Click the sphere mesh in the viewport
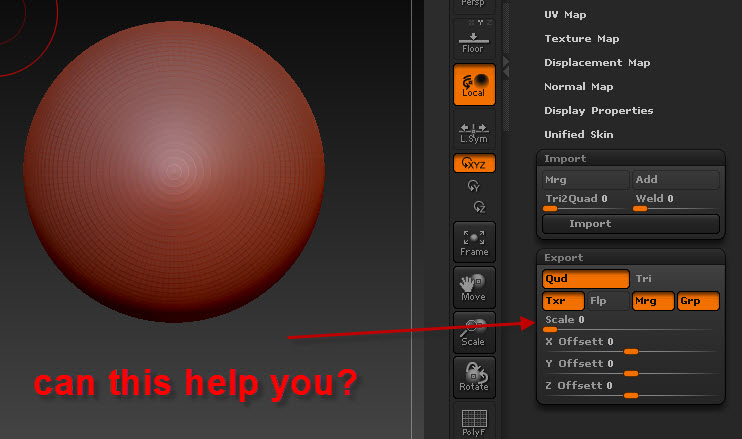 pos(174,172)
